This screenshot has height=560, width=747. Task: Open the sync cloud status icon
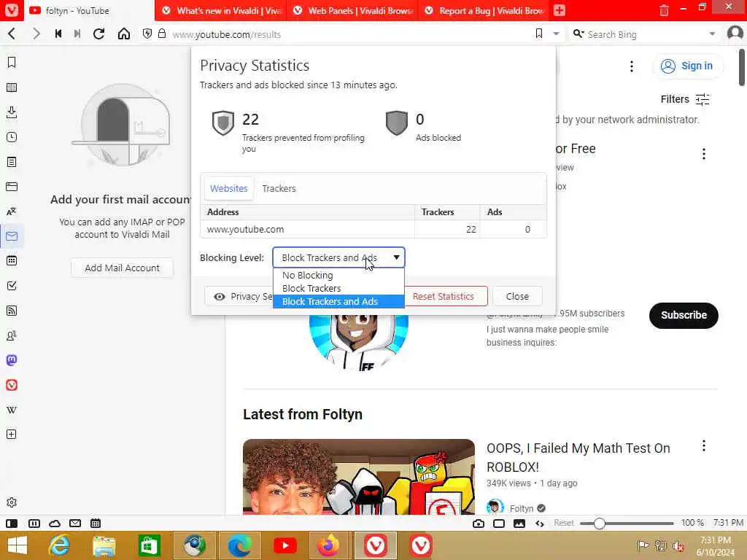(x=55, y=524)
